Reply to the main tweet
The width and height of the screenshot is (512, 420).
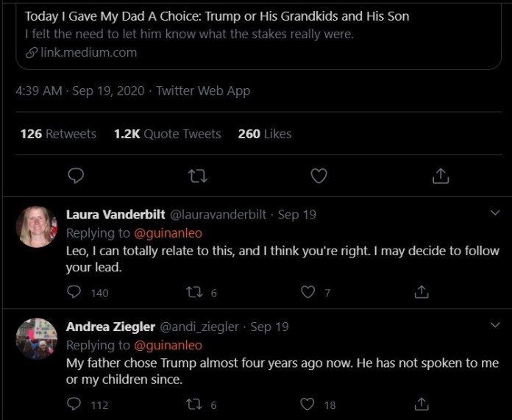coord(76,176)
